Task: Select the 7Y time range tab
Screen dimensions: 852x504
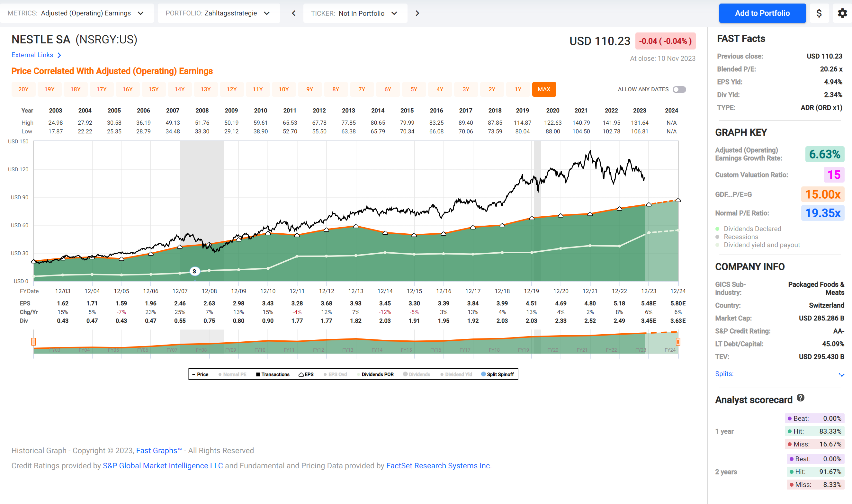Action: [362, 89]
